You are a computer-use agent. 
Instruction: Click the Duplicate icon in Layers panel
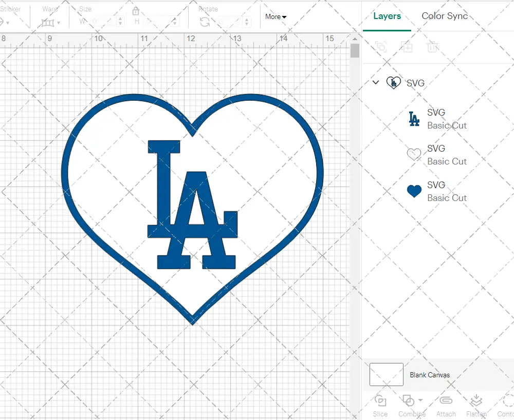[407, 47]
